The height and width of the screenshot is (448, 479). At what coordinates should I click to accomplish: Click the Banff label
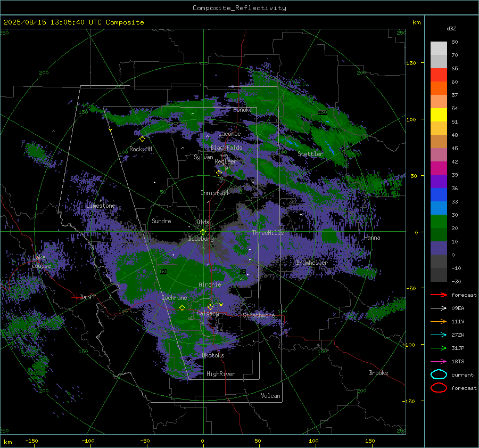[88, 297]
